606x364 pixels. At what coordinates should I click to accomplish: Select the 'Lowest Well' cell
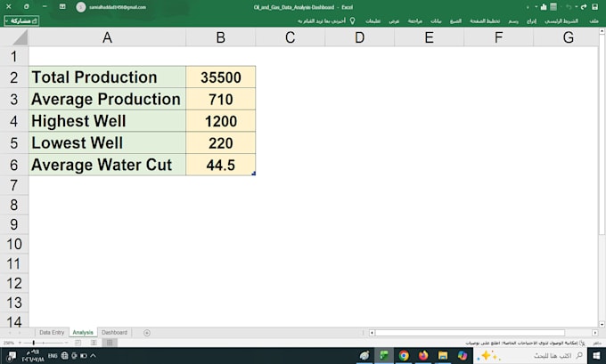[x=108, y=142]
